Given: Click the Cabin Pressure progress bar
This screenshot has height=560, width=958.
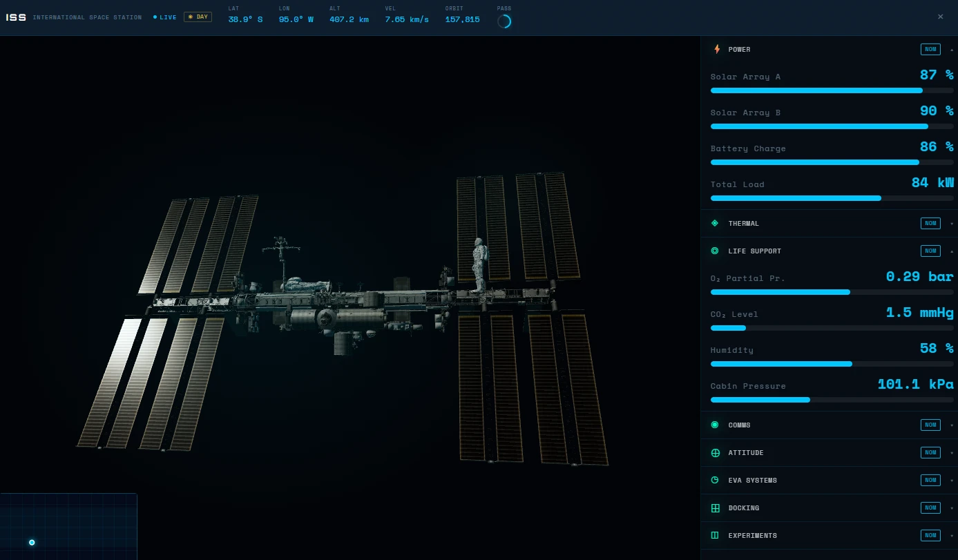Looking at the screenshot, I should 832,400.
